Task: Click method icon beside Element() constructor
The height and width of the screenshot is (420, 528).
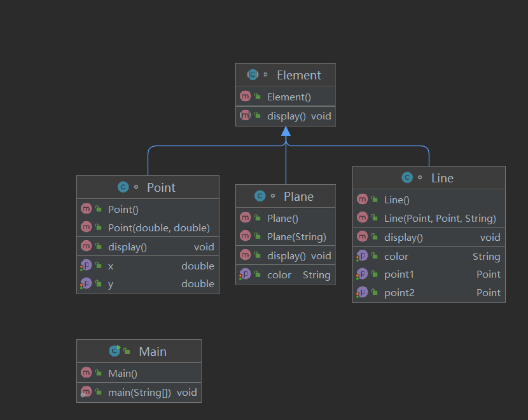Action: [x=246, y=97]
